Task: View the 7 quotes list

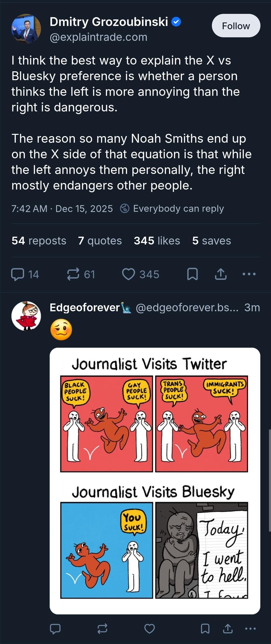Action: pos(100,241)
